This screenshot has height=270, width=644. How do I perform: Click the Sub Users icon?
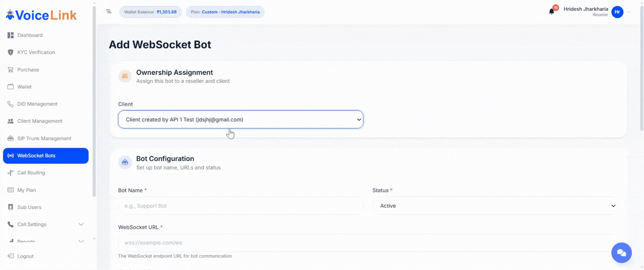(x=11, y=207)
